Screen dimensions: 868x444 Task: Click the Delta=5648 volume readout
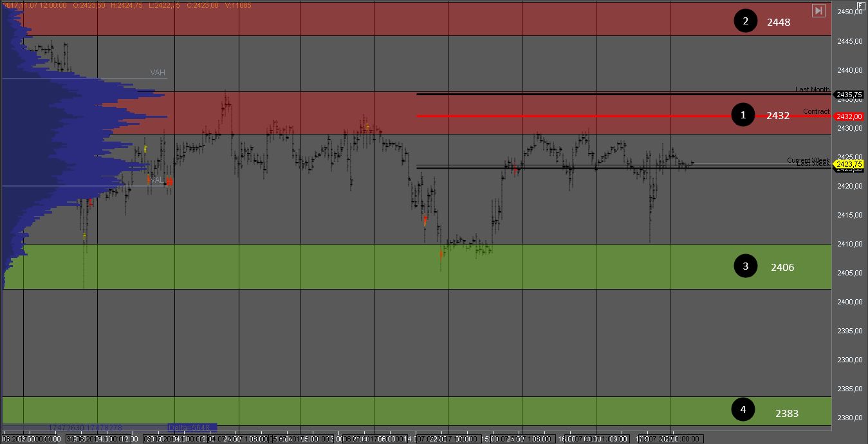point(191,427)
